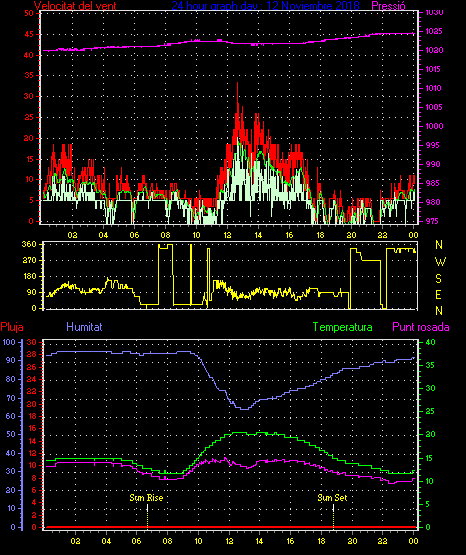Click the 1025 value on pressure axis
Viewport: 466px width, 555px height.
click(x=433, y=32)
